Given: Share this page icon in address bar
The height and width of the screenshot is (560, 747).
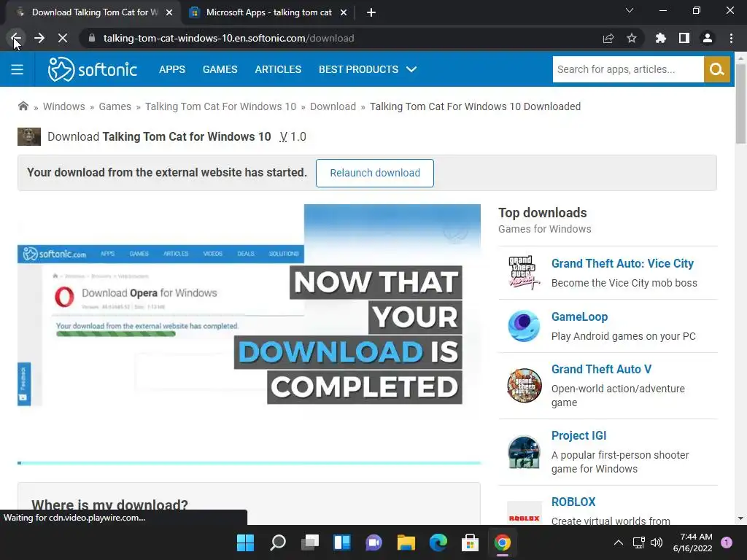Looking at the screenshot, I should click(608, 38).
